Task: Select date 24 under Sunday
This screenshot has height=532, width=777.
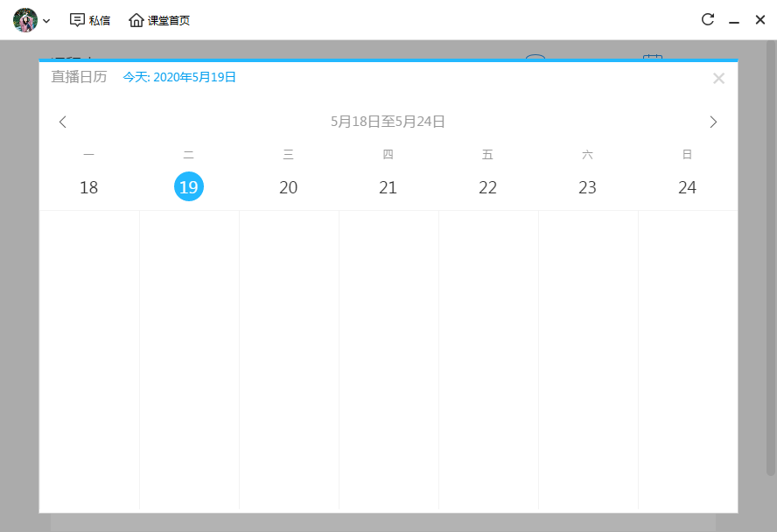Action: coord(688,186)
